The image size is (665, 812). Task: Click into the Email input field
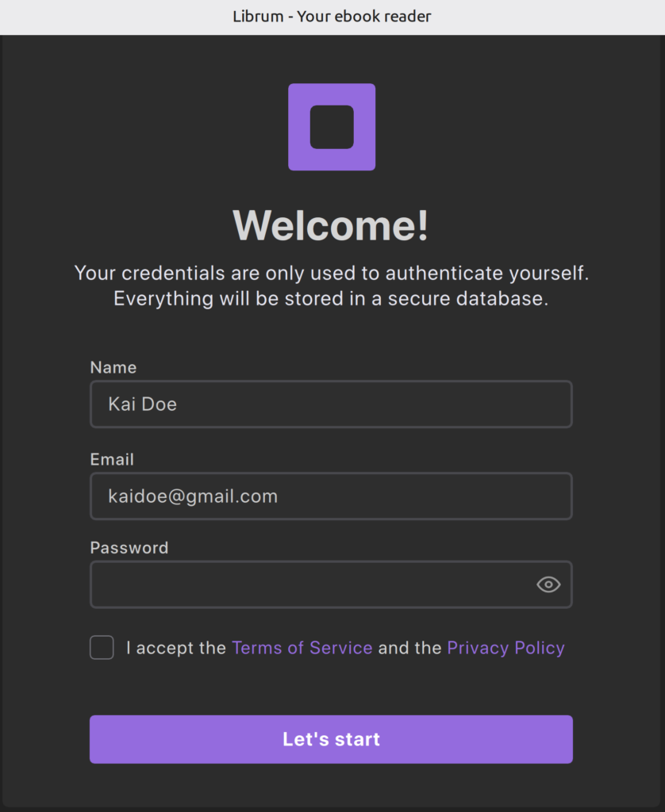331,496
